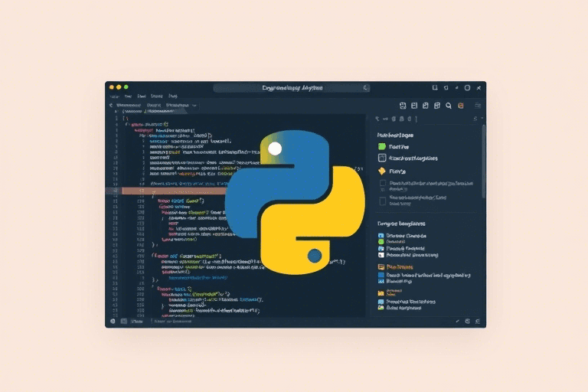Click the magnifier search icon in the toolbar

click(x=449, y=106)
